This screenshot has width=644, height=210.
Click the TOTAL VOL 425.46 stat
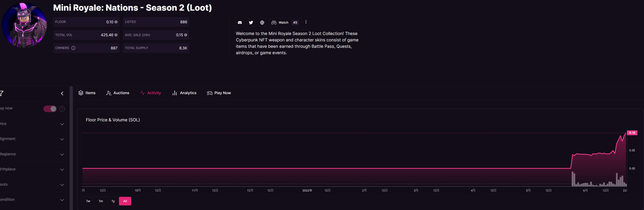86,35
